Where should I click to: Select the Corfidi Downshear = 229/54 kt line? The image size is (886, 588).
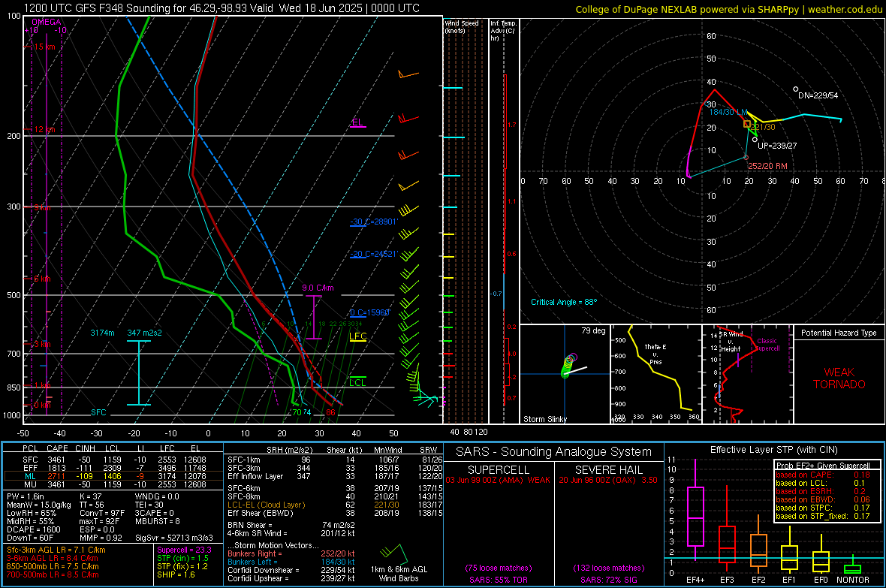291,571
